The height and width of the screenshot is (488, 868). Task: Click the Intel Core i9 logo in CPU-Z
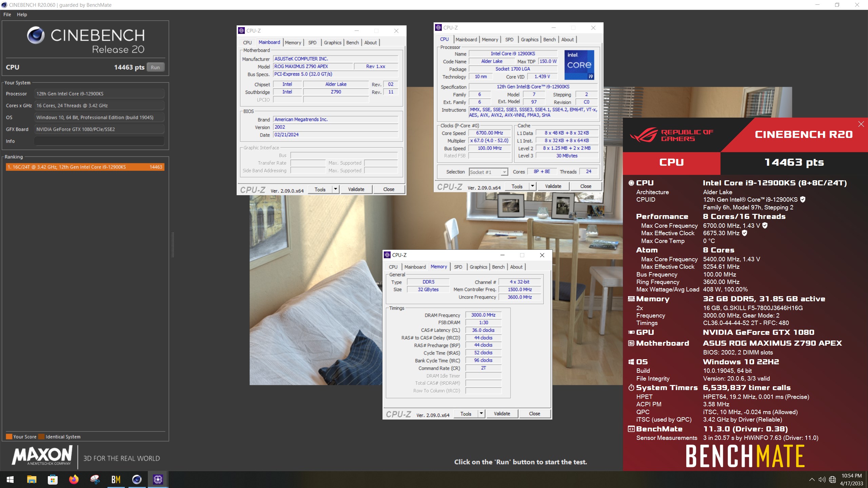[579, 65]
